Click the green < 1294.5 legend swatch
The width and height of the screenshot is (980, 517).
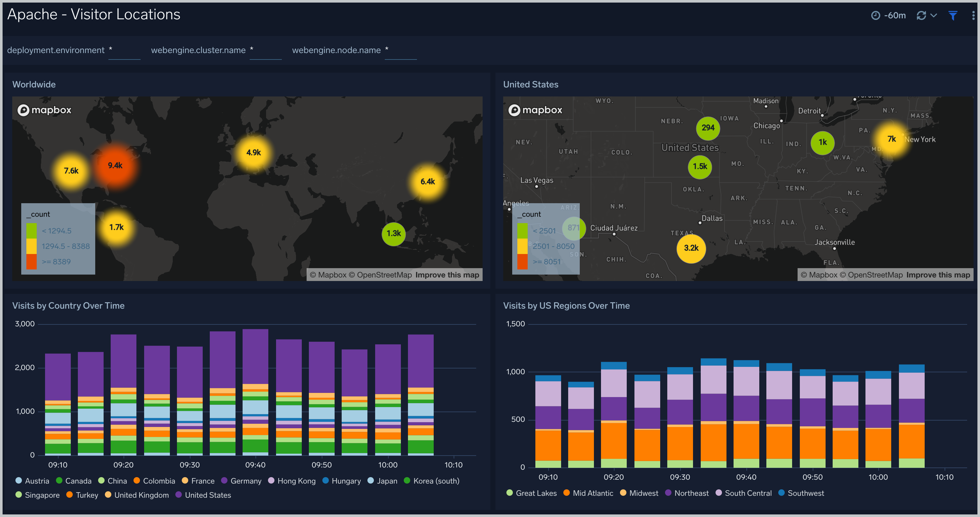32,231
